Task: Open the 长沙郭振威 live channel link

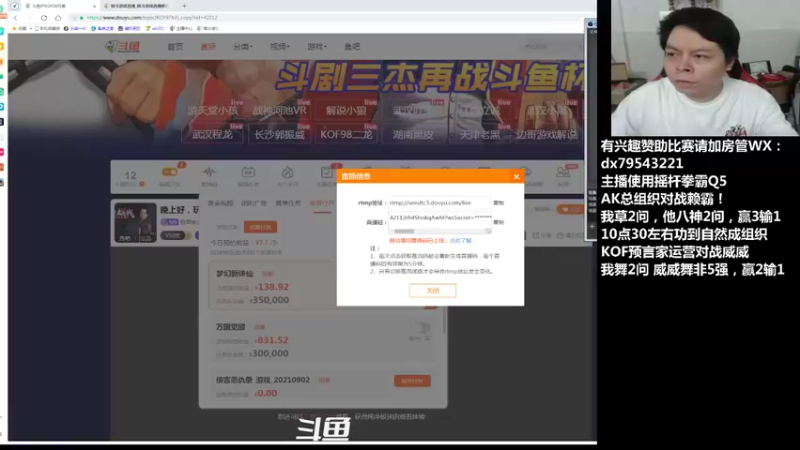Action: 280,134
